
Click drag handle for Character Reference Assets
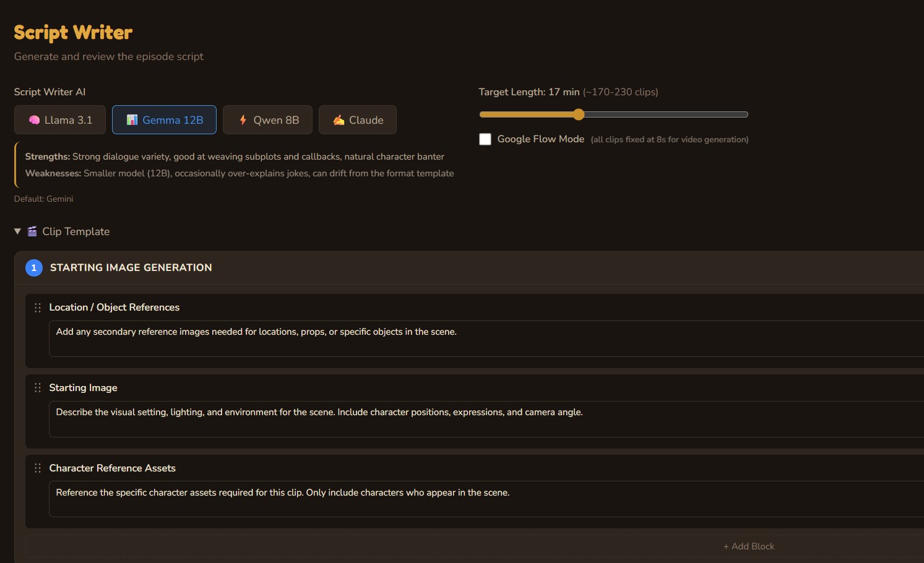point(38,468)
